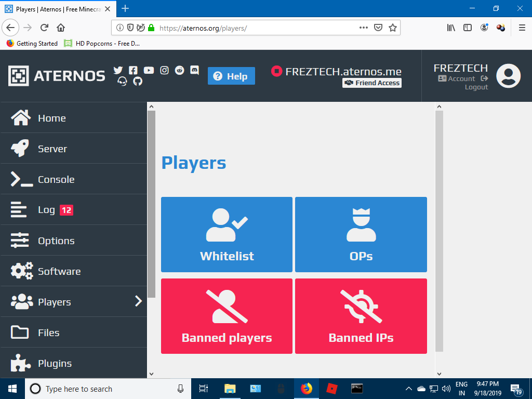Open Banned players tile
The height and width of the screenshot is (399, 532).
coord(227,316)
